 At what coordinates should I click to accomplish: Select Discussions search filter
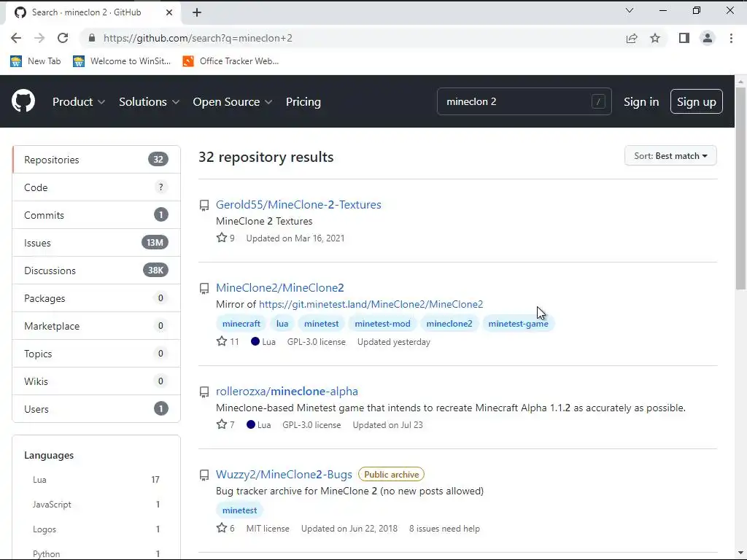point(96,270)
